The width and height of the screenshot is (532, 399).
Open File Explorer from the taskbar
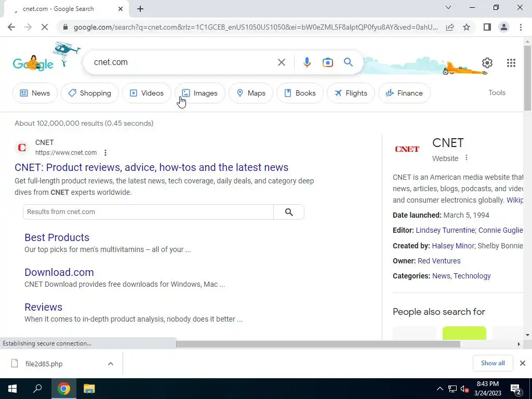[x=89, y=389]
